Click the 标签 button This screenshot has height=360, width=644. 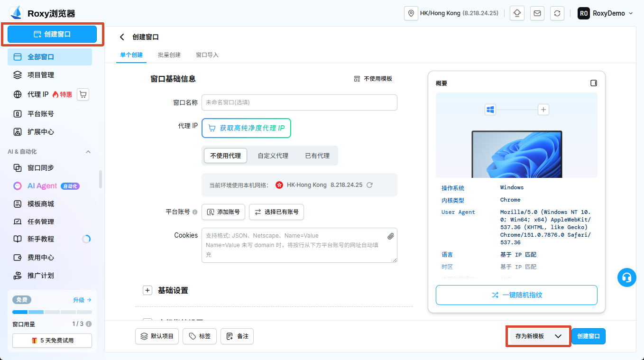[200, 336]
